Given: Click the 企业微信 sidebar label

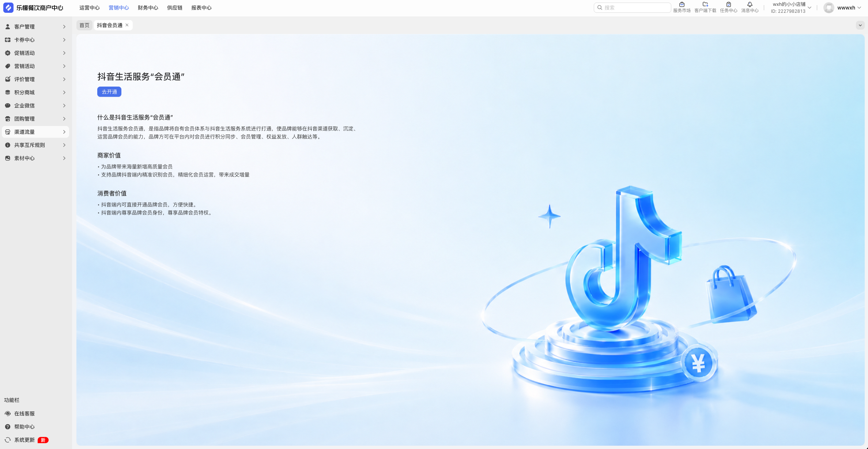Looking at the screenshot, I should pos(24,106).
